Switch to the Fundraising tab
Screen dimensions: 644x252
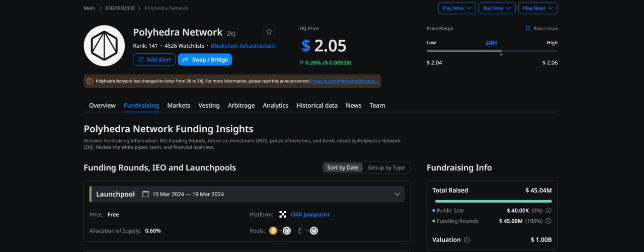coord(141,105)
